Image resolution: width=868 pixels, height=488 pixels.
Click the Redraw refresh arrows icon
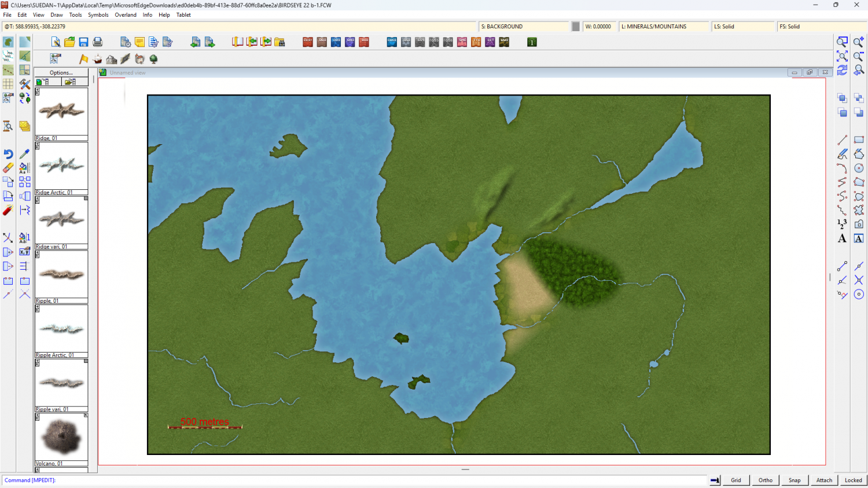pos(842,70)
